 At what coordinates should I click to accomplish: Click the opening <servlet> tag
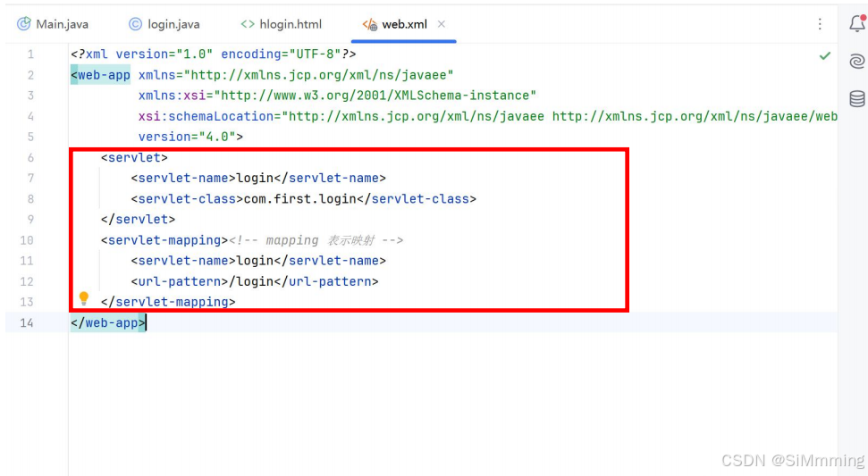pos(134,157)
